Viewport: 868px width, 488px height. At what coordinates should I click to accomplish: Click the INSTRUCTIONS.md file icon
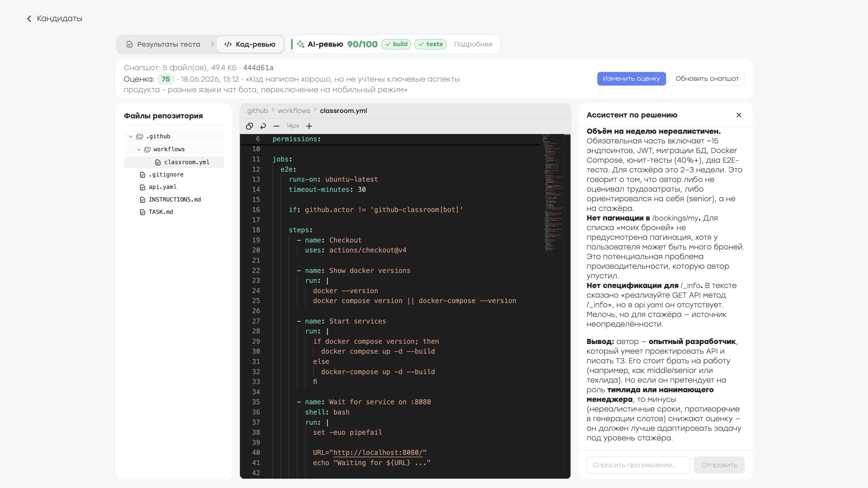[143, 200]
